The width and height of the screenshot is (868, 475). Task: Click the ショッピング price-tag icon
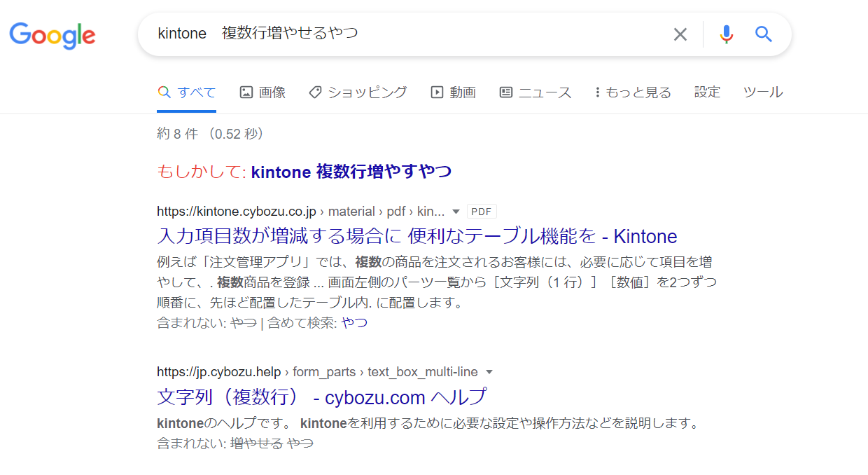tap(314, 92)
